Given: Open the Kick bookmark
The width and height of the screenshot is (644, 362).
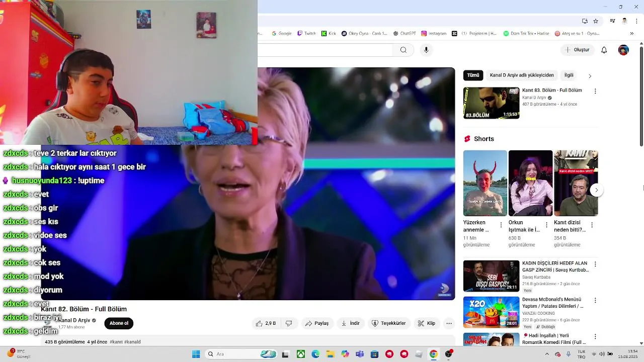Looking at the screenshot, I should point(329,34).
